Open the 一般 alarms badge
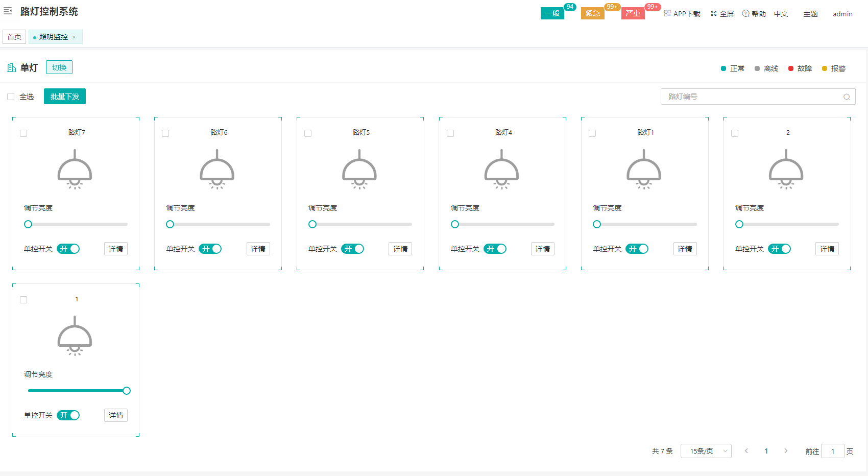 pyautogui.click(x=552, y=13)
